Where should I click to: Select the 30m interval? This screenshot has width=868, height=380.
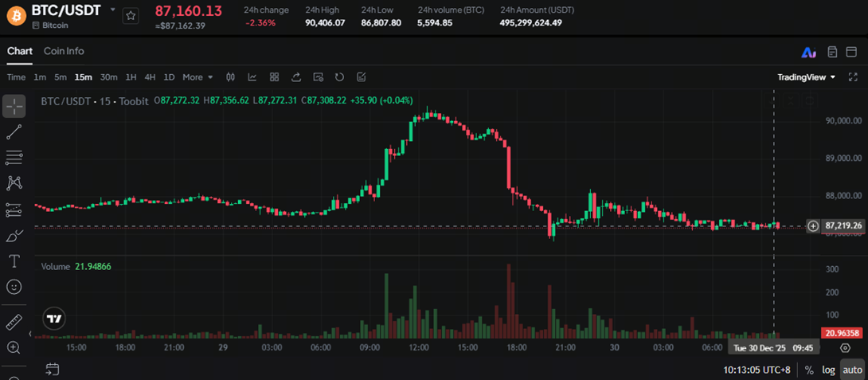click(108, 77)
